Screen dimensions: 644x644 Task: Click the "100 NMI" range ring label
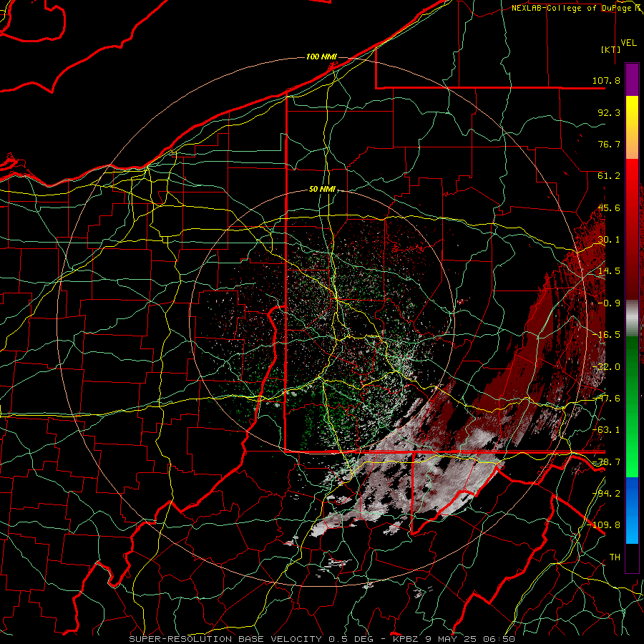[321, 57]
